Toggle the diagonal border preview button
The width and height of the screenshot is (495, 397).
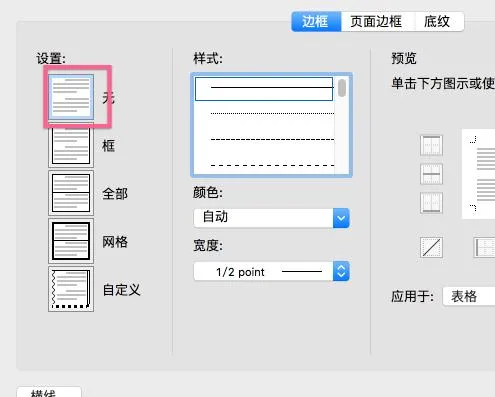coord(431,247)
